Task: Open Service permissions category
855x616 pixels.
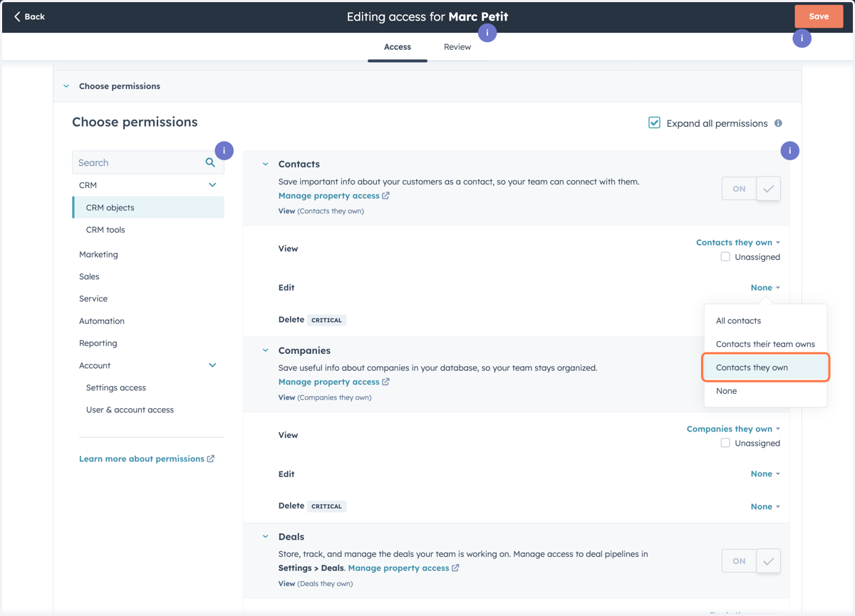Action: tap(93, 298)
